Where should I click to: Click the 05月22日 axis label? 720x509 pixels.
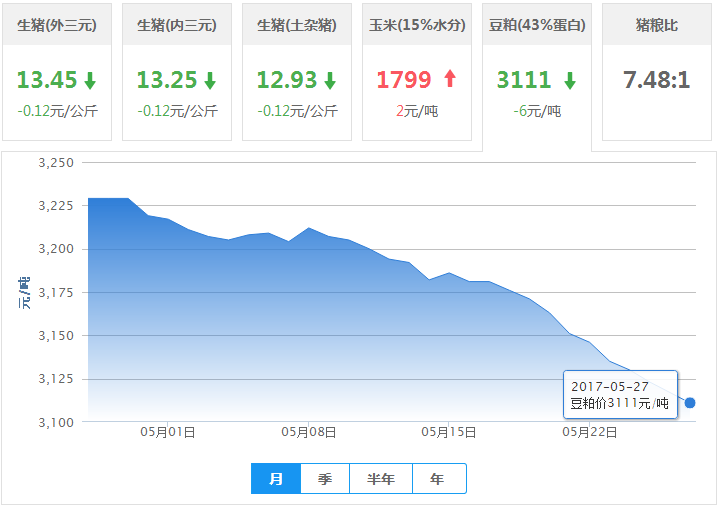tap(590, 432)
